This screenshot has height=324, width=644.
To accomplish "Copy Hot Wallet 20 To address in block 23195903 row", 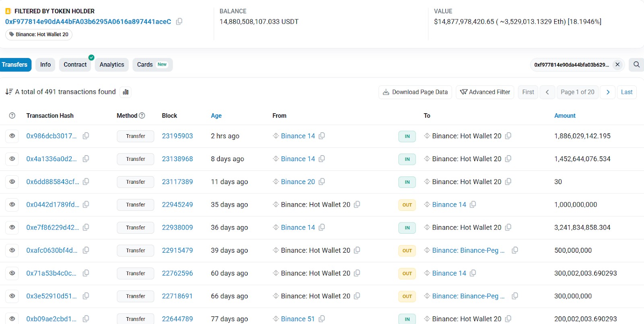I will [x=508, y=136].
